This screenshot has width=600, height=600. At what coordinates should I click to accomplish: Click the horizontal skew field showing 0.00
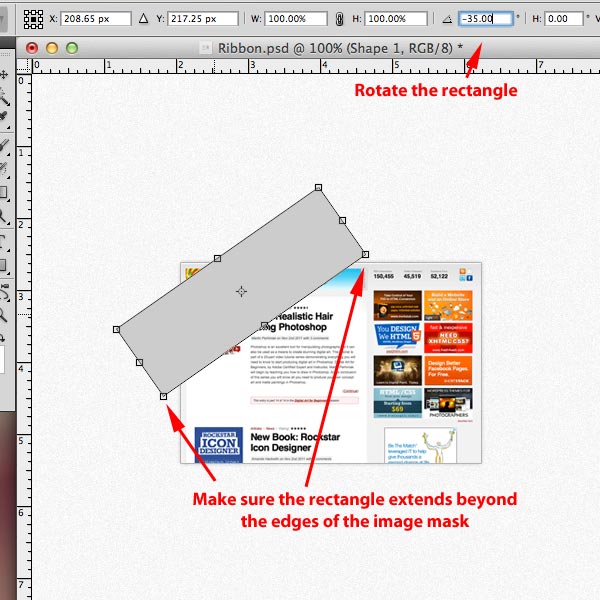564,18
